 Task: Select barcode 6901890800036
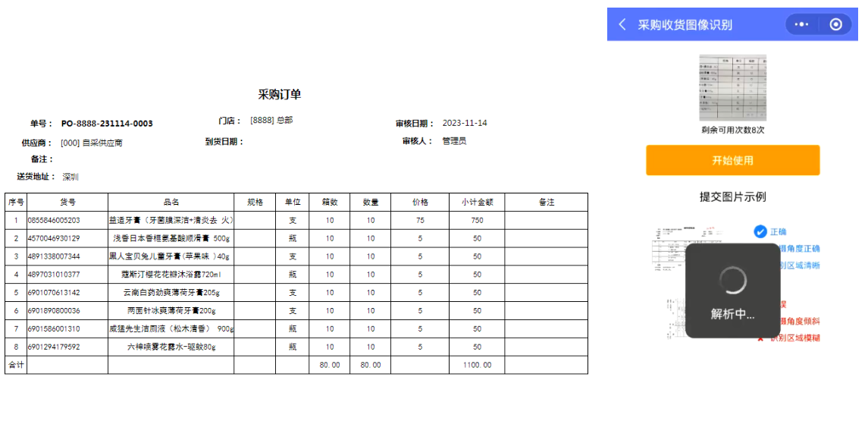pyautogui.click(x=54, y=311)
